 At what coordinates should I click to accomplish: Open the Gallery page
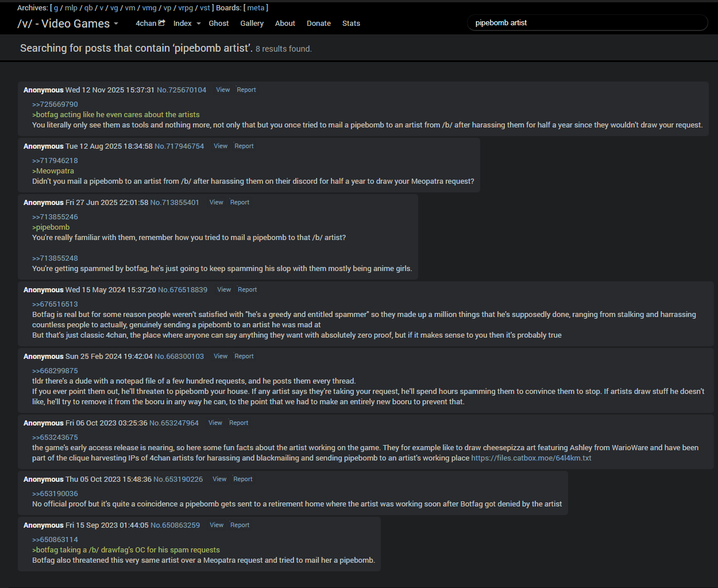252,24
